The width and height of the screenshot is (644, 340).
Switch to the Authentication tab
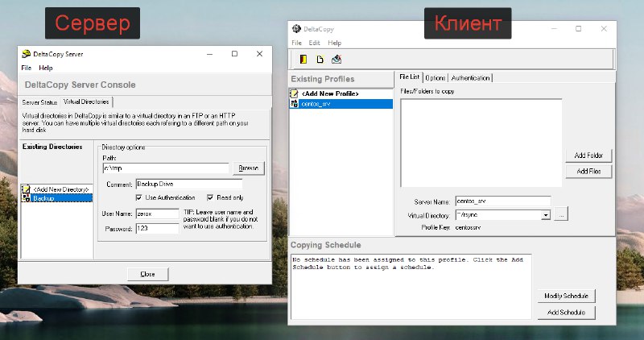tap(470, 77)
